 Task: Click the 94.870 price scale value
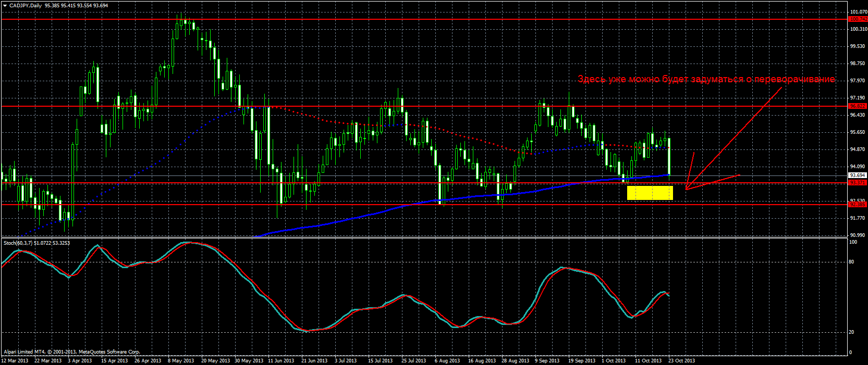[859, 149]
